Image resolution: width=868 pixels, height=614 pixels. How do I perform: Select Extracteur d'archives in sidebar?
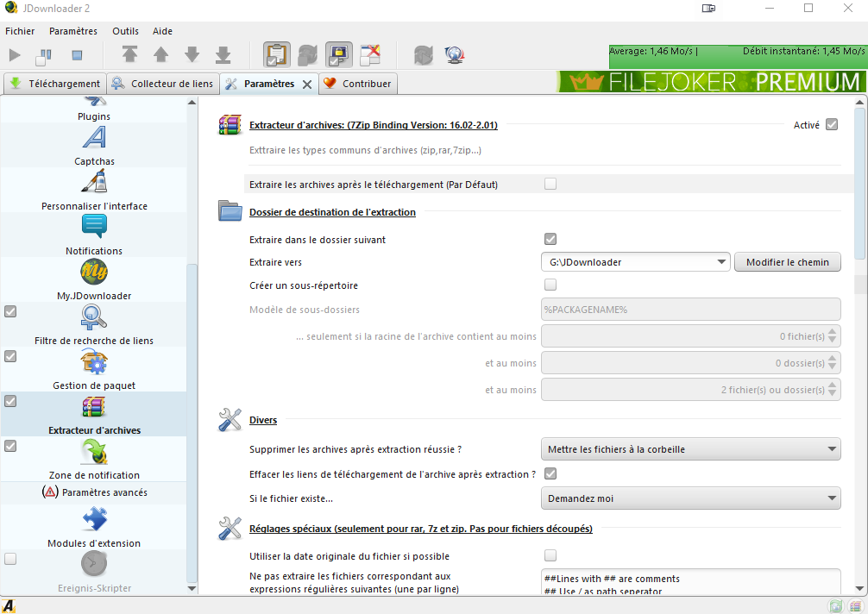point(94,414)
